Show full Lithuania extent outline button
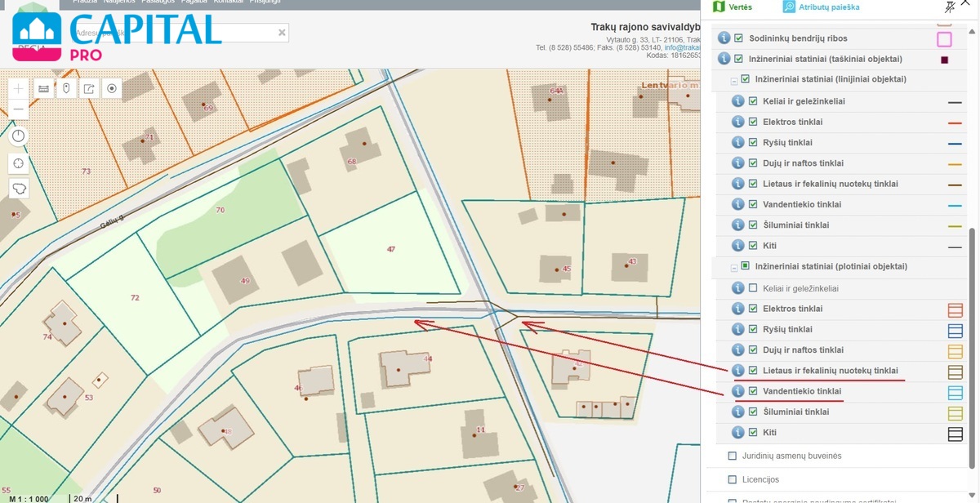 (19, 188)
